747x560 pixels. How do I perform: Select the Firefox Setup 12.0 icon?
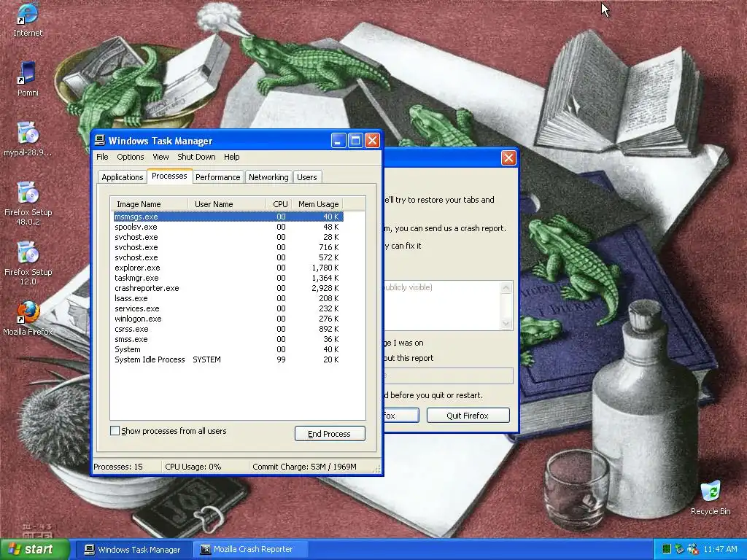coord(28,263)
